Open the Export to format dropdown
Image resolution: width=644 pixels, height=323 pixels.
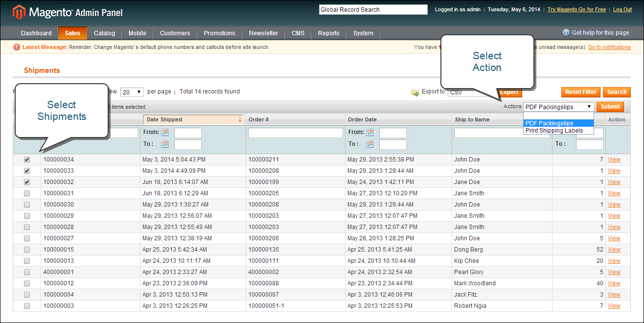(472, 92)
